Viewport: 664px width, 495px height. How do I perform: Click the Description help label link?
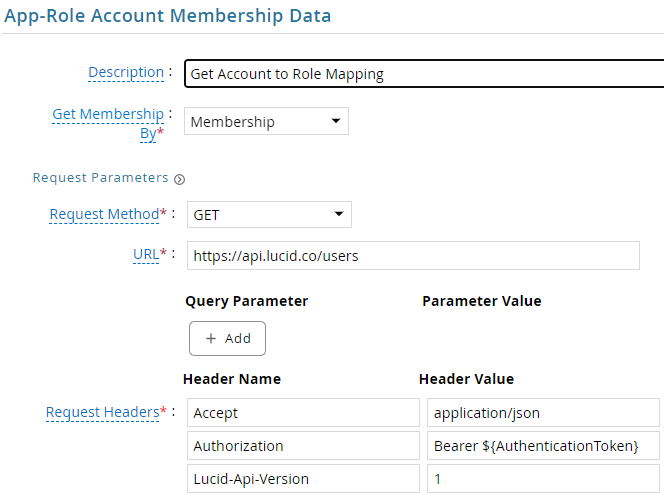coord(126,72)
